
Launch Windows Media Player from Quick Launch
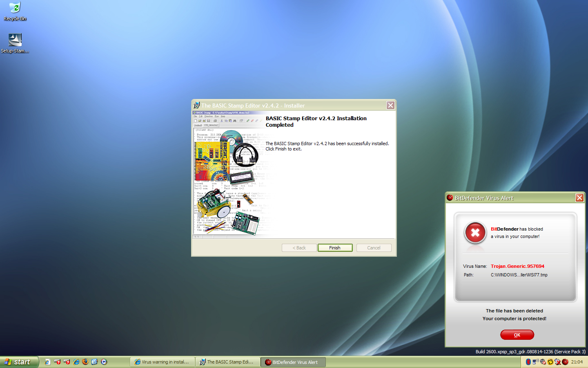(104, 362)
